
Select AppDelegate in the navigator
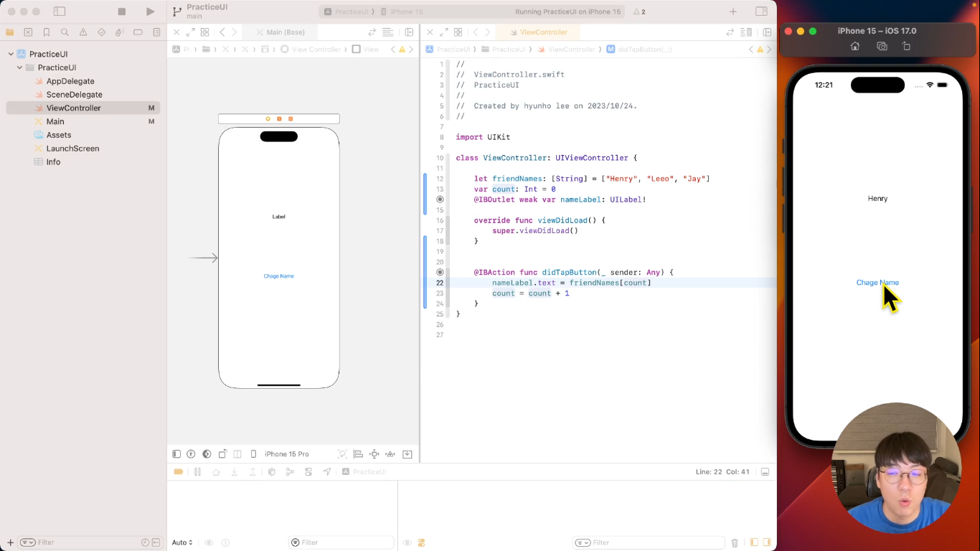(70, 81)
